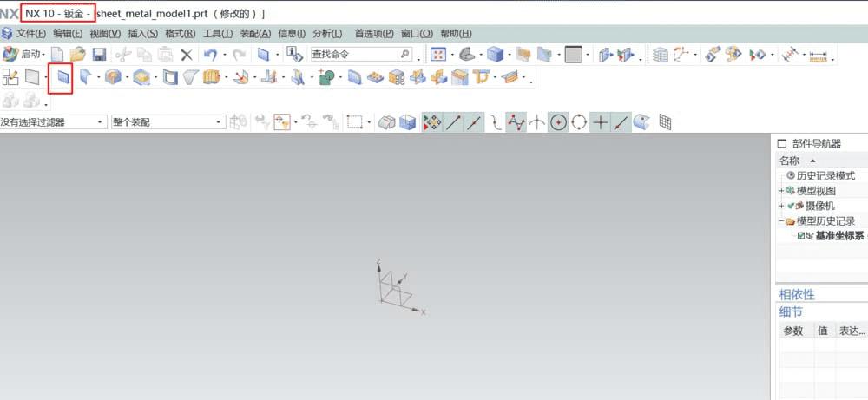The width and height of the screenshot is (868, 400).
Task: Toggle the enable snap points option
Action: (x=431, y=122)
